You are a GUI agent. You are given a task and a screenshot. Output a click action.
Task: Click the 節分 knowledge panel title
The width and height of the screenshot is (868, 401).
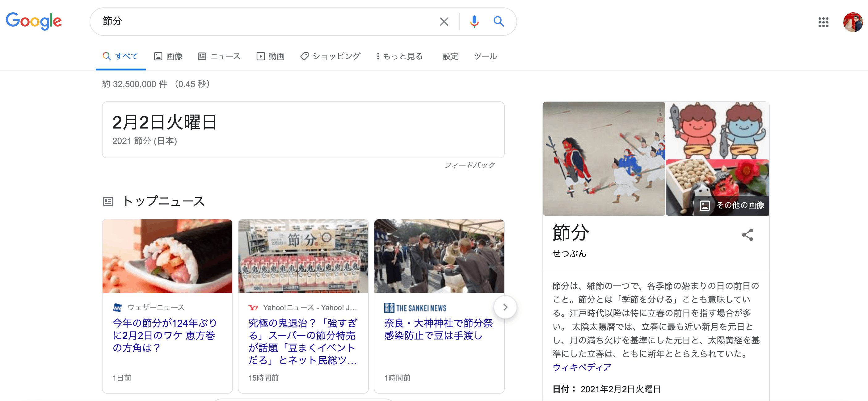pyautogui.click(x=571, y=233)
